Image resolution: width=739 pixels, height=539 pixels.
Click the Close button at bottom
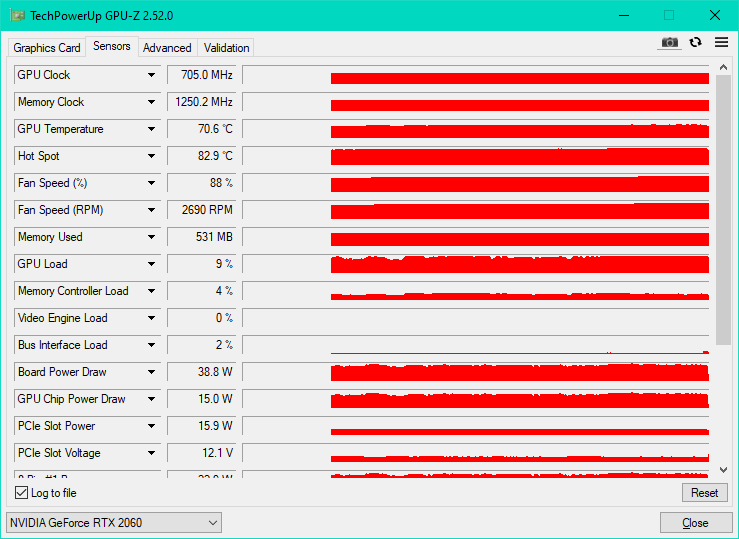[x=695, y=523]
